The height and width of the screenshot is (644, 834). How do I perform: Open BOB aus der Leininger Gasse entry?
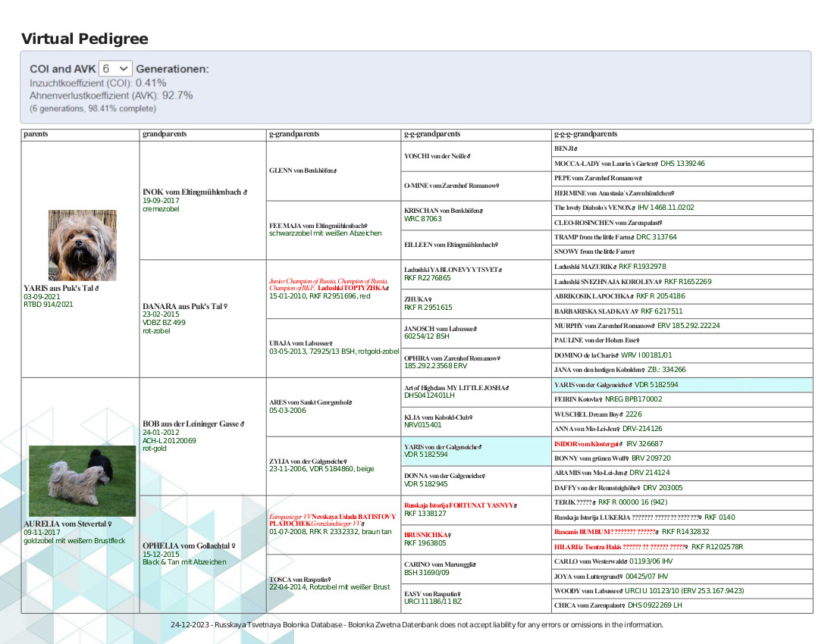193,424
